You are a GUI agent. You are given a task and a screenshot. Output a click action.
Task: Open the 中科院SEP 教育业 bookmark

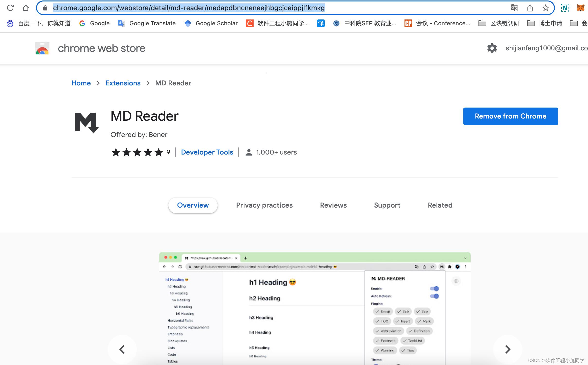[365, 23]
